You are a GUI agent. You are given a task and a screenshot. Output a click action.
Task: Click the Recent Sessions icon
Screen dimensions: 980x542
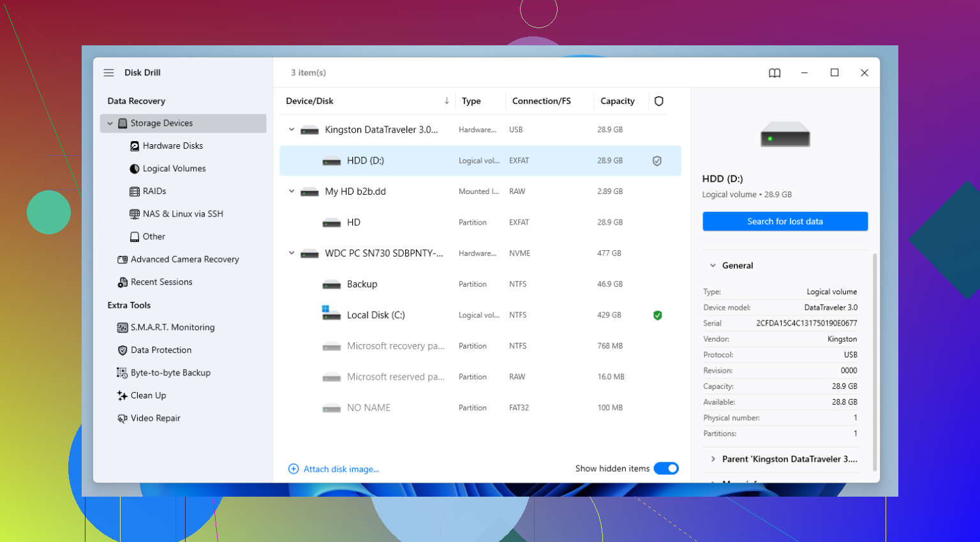122,282
